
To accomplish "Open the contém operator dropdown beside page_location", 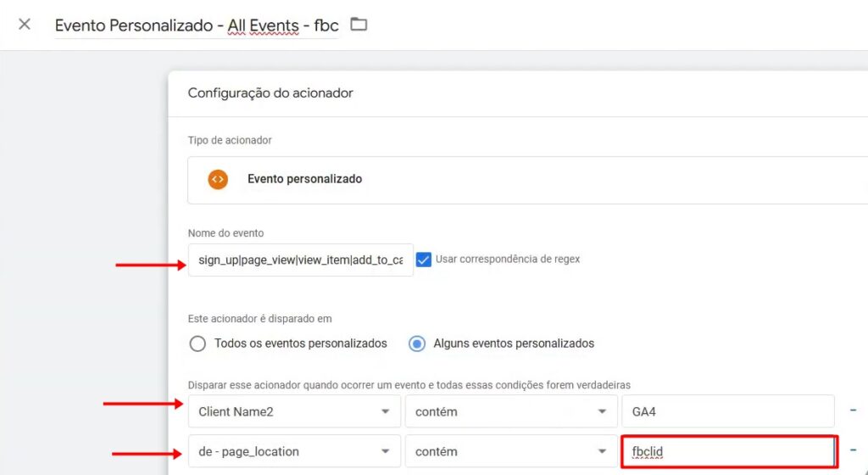I will click(510, 452).
